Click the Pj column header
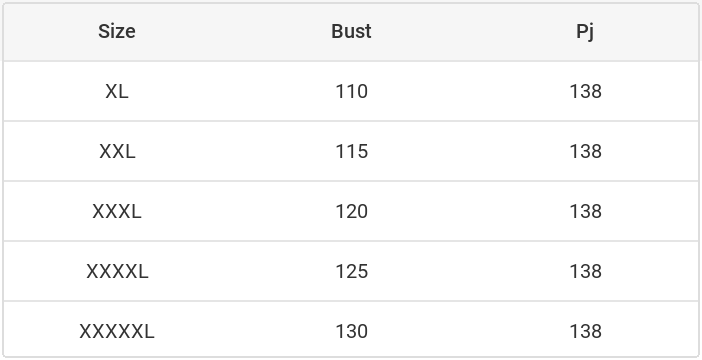The width and height of the screenshot is (702, 360). tap(585, 32)
